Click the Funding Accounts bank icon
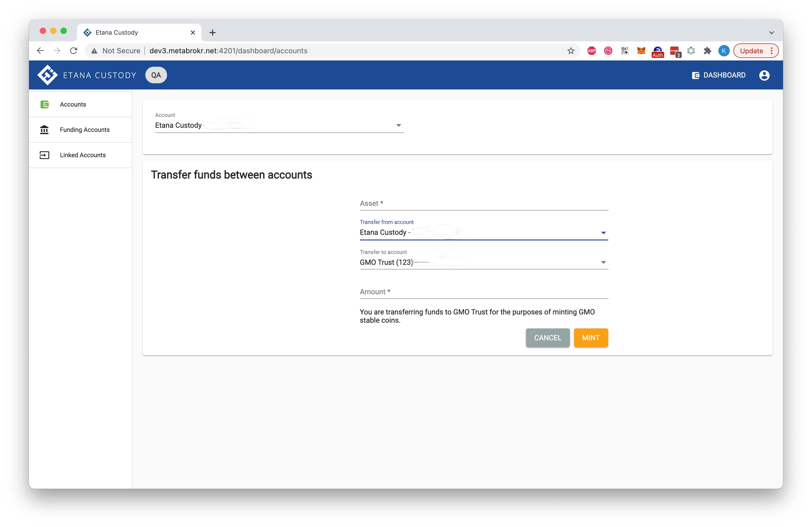Viewport: 812px width, 527px height. pos(44,130)
